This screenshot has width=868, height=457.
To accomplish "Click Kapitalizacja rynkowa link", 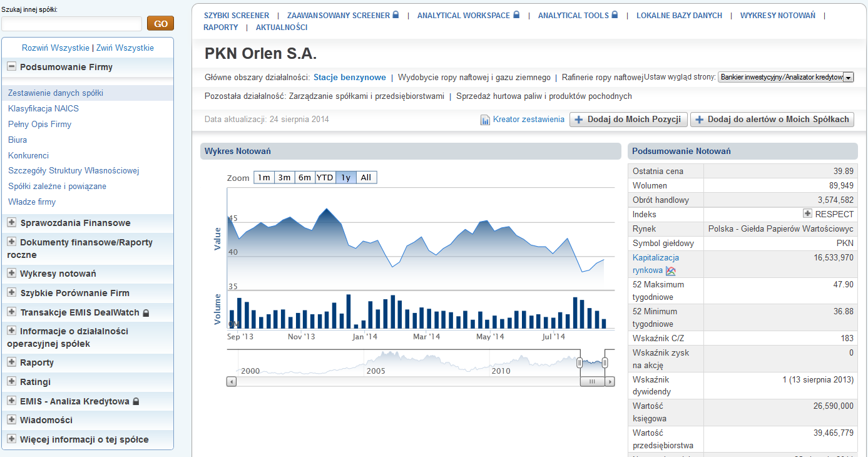I will [656, 264].
